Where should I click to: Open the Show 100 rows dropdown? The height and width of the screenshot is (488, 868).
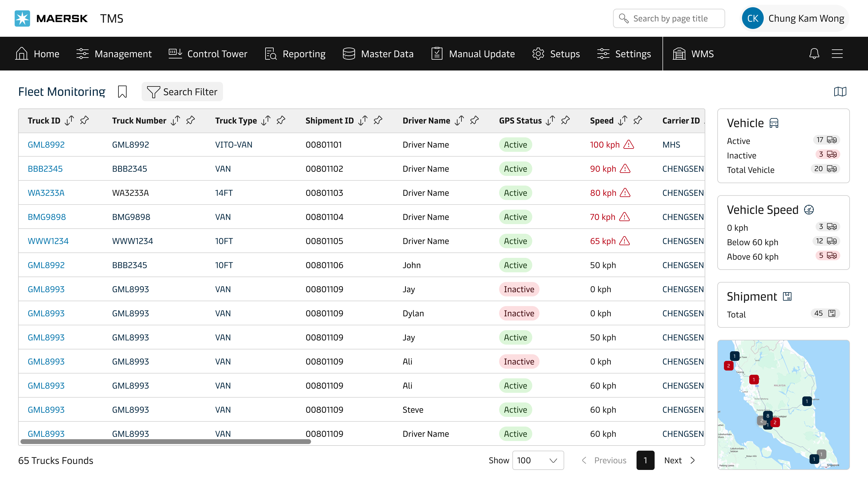coord(538,460)
